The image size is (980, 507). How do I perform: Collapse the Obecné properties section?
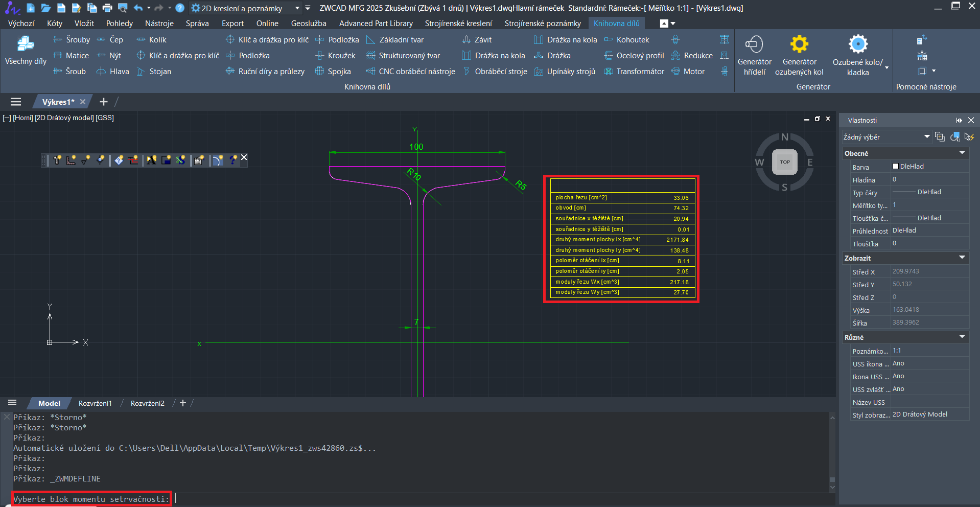[x=962, y=153]
